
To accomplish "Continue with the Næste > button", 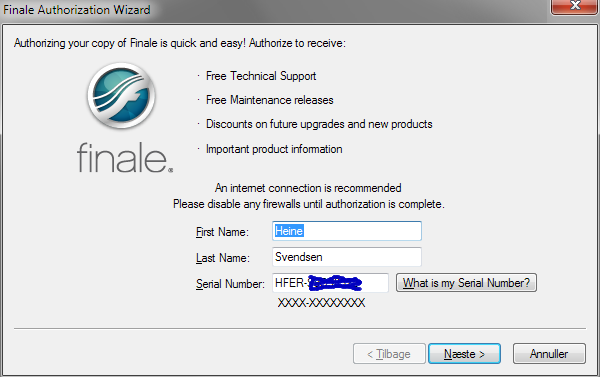I will click(x=464, y=354).
